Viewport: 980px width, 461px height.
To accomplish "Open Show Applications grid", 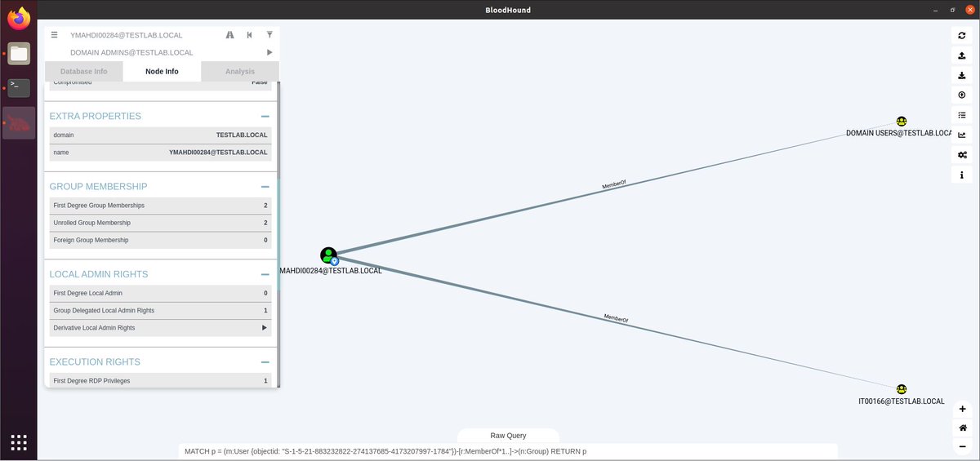I will click(19, 442).
